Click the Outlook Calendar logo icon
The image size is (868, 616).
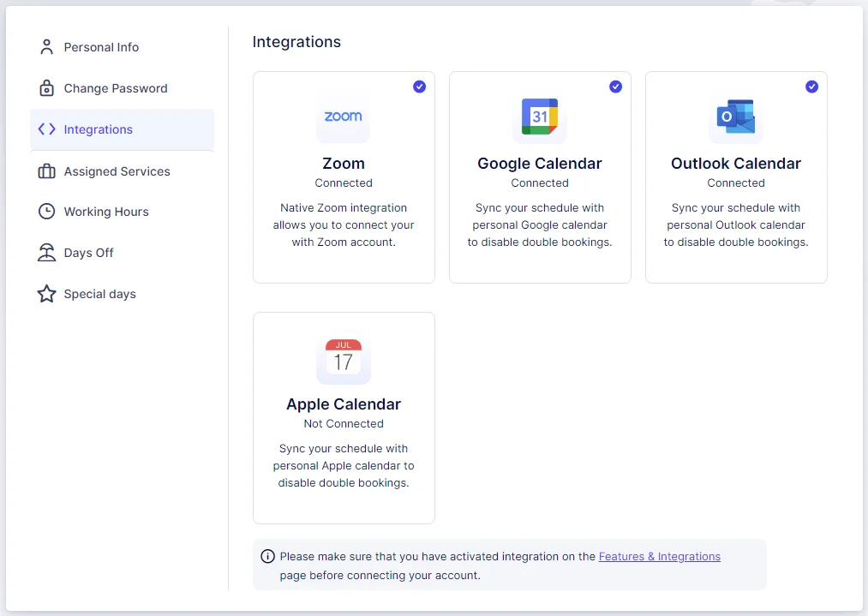coord(735,117)
